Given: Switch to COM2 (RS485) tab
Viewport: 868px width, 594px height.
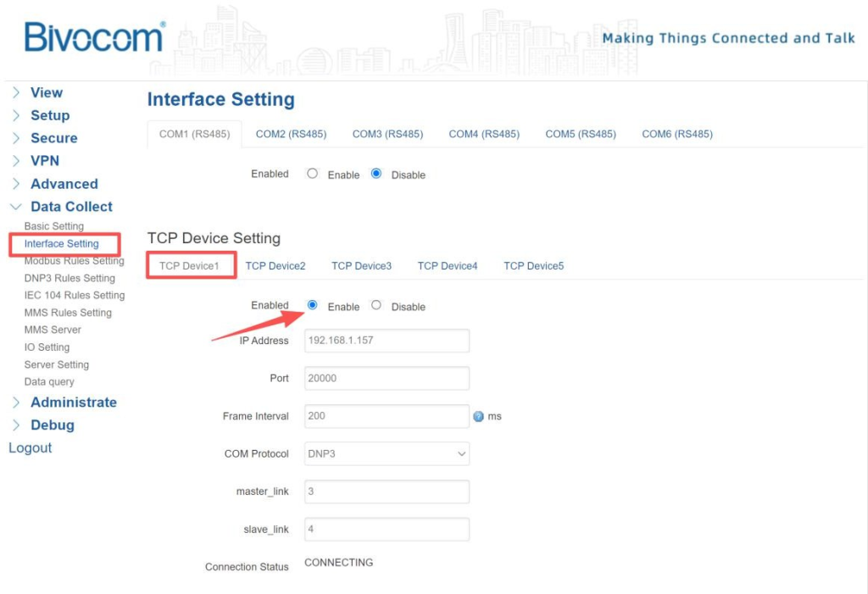Looking at the screenshot, I should [x=291, y=134].
